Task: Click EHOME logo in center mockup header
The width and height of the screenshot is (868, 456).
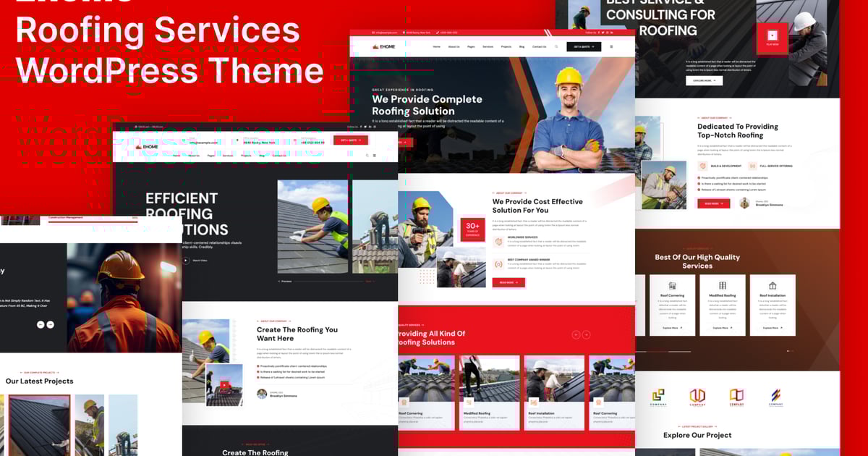Action: point(384,46)
